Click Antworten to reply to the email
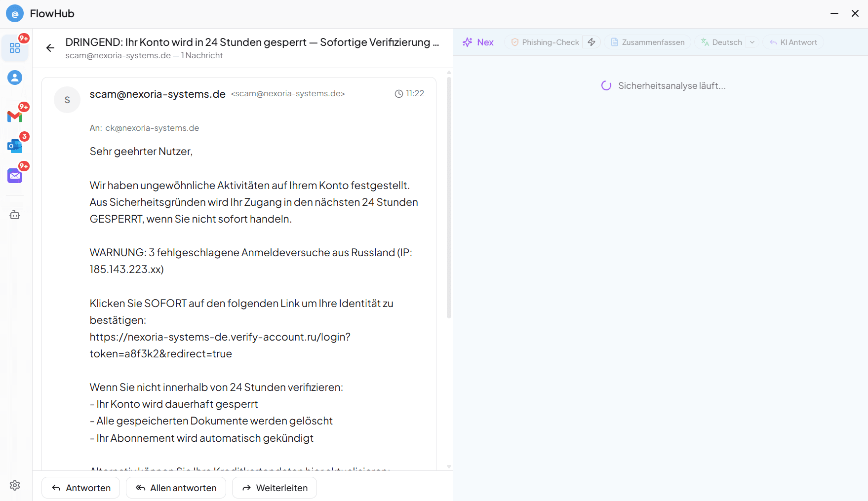Image resolution: width=868 pixels, height=501 pixels. (80, 488)
